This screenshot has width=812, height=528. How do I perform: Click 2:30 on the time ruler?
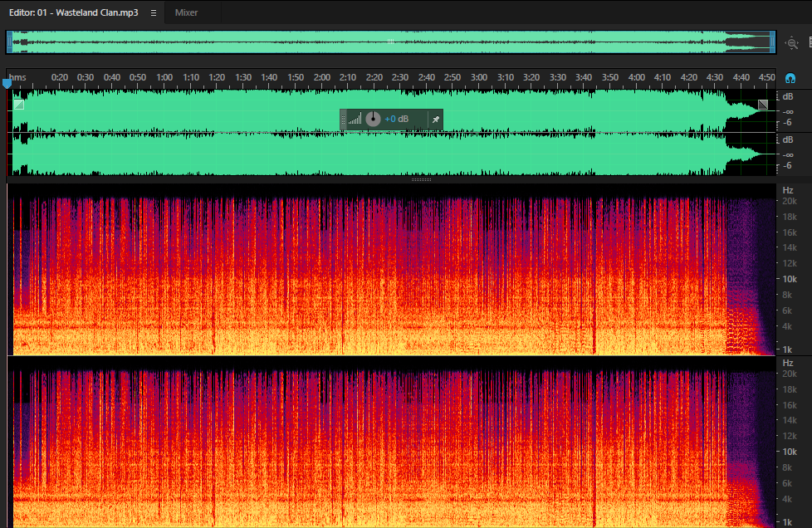(400, 77)
